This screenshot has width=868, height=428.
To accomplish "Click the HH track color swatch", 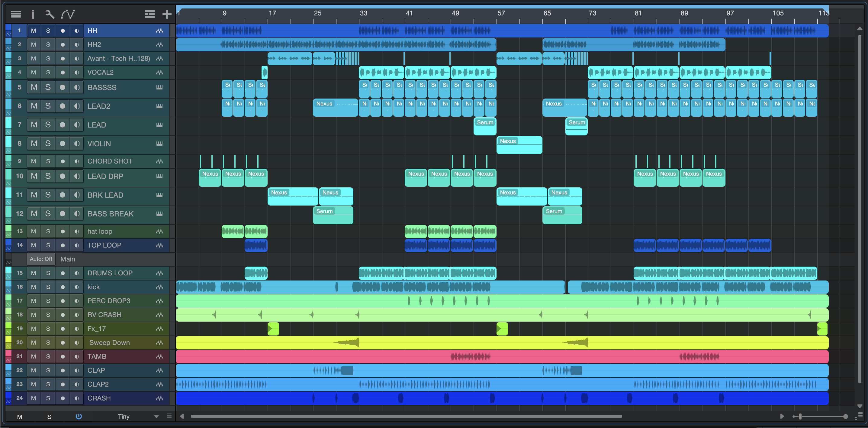I will tap(8, 27).
